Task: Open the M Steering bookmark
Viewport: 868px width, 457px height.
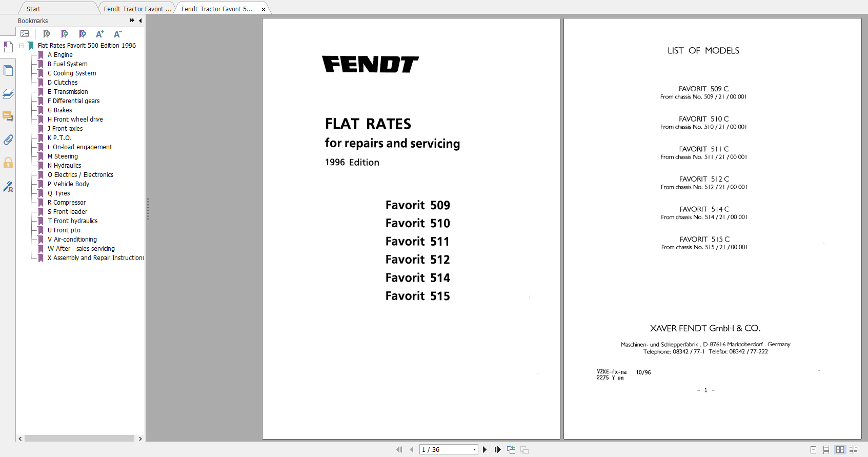Action: [x=63, y=156]
